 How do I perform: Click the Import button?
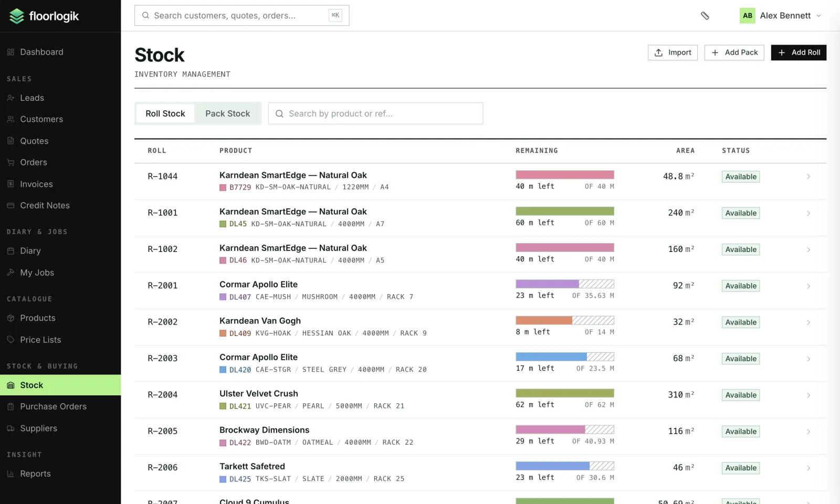point(673,52)
